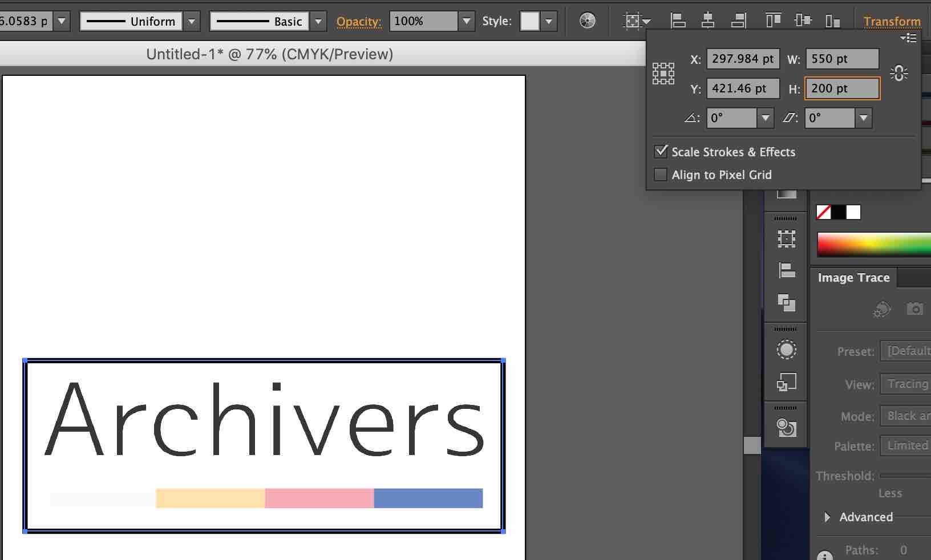Click the Opacity 100% value field
Screen dimensions: 931x560
(424, 22)
